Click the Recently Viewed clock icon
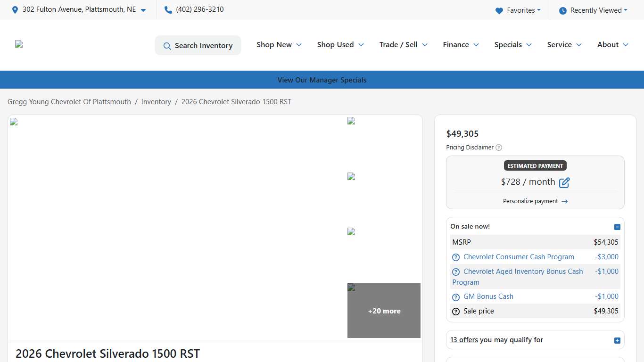The image size is (644, 362). point(562,10)
